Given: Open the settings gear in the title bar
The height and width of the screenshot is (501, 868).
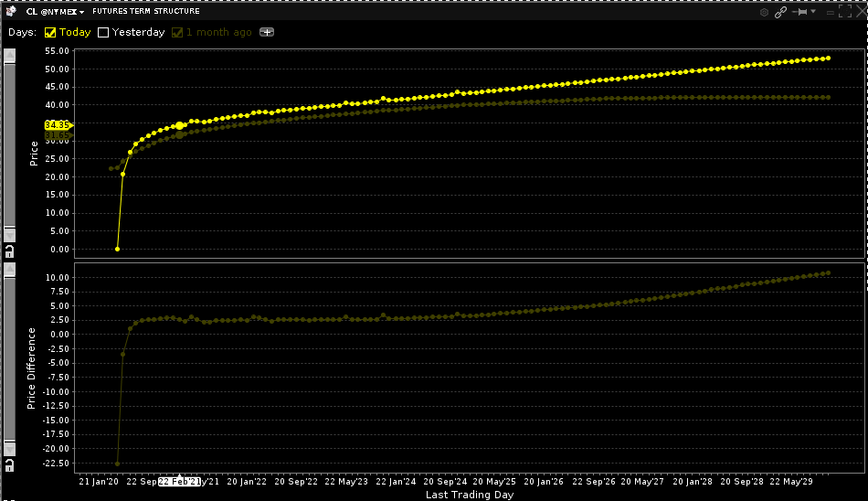Looking at the screenshot, I should click(x=765, y=12).
